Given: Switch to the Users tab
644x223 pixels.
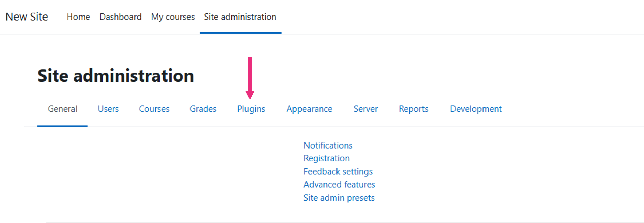Looking at the screenshot, I should coord(108,109).
